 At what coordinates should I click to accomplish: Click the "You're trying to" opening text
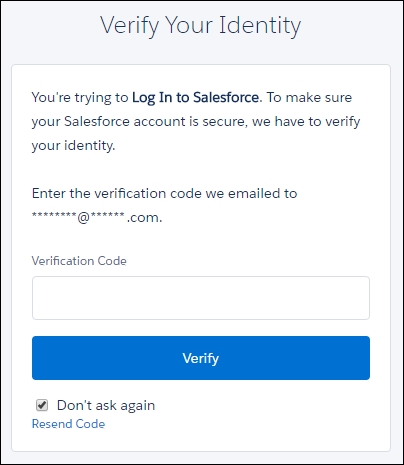(80, 98)
